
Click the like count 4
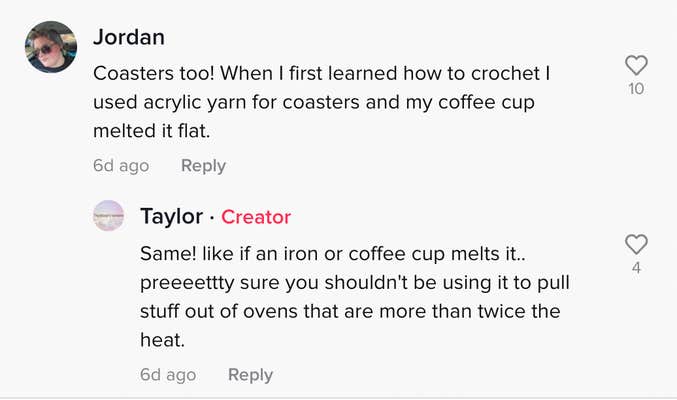click(x=636, y=268)
